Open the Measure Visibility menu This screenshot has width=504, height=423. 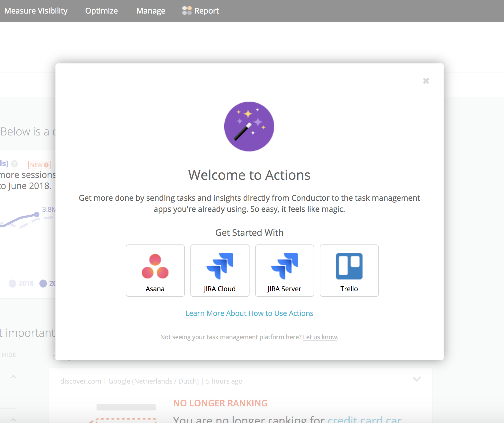[36, 11]
